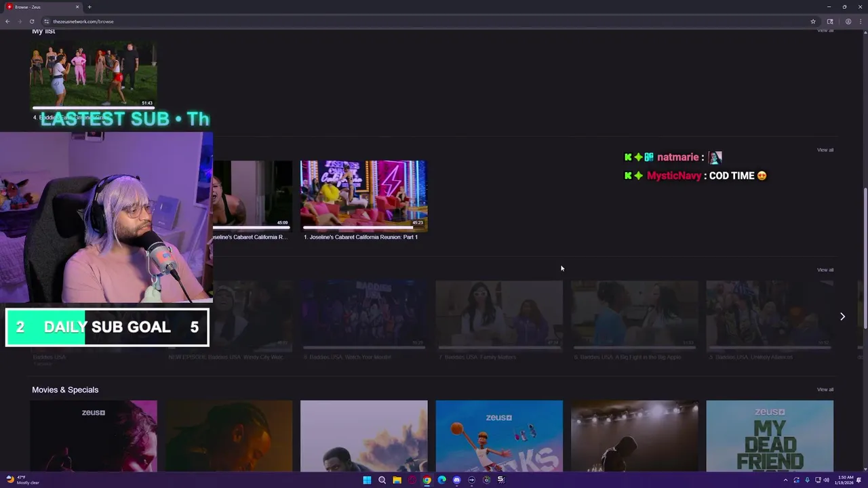Open Discord from taskbar
Screen dimensions: 868x488
coord(456,480)
